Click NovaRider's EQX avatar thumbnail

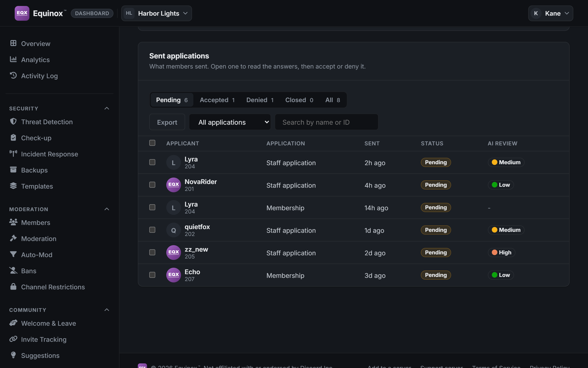(x=173, y=185)
